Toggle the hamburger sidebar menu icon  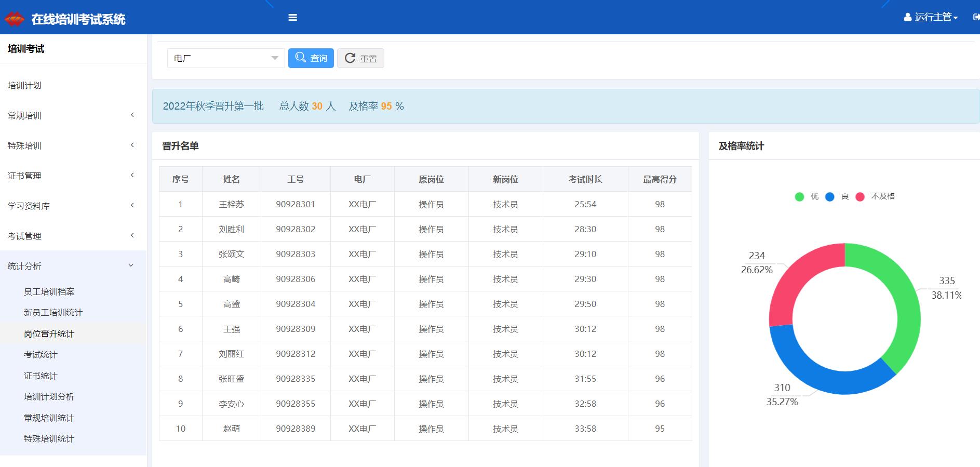(293, 18)
